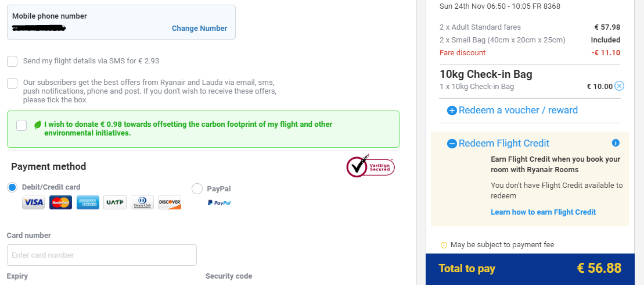Screen dimensions: 644x285
Task: Focus the card number input field
Action: point(102,255)
